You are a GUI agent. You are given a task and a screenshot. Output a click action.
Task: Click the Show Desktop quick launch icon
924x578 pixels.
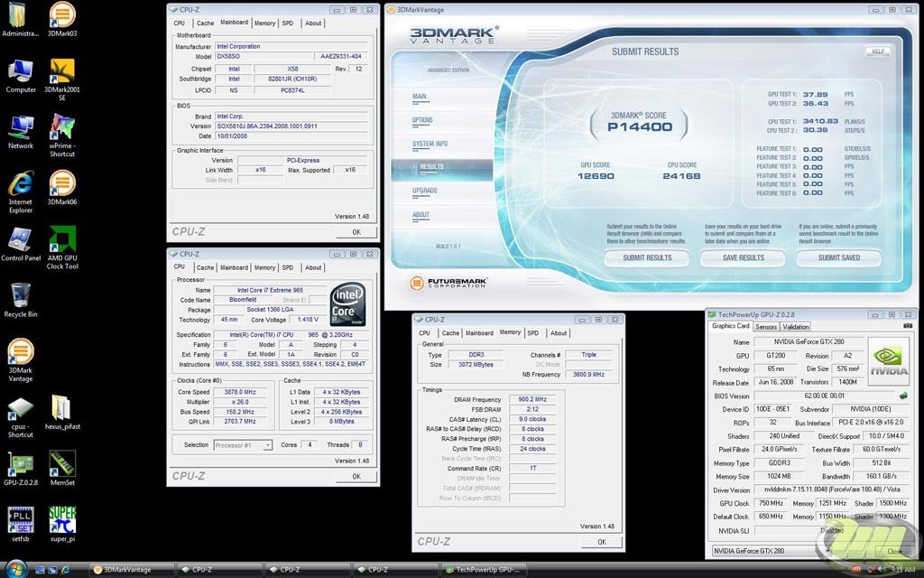coord(40,570)
